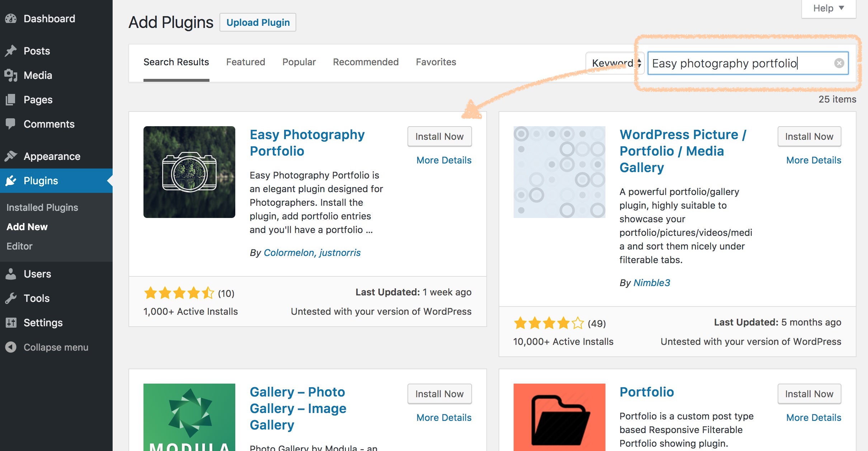Screen dimensions: 868x451
Task: Open the WordPress Picture Portfolio circles thumbnail
Action: (x=559, y=172)
